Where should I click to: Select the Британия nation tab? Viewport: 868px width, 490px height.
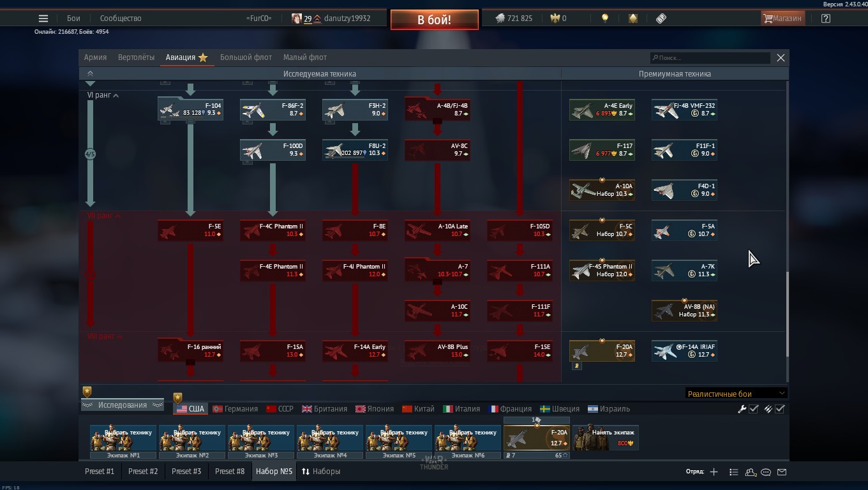pos(324,409)
